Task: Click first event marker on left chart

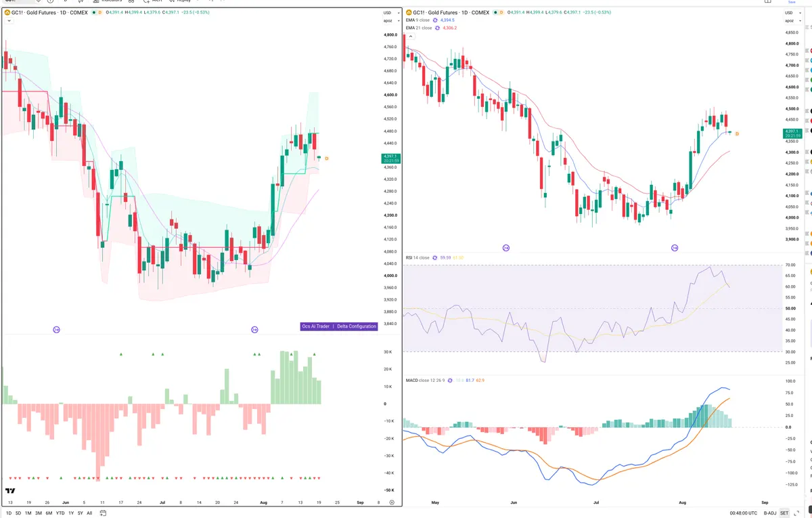Action: point(56,330)
